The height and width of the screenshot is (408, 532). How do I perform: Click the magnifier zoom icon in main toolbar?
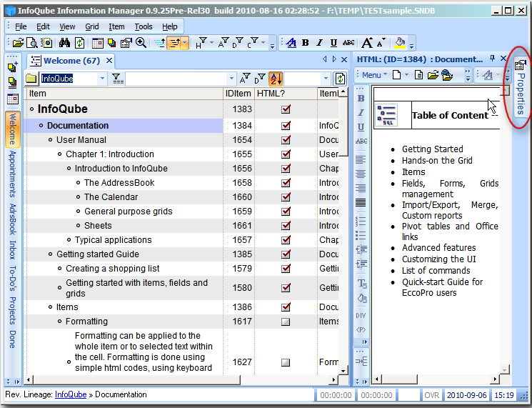pos(141,43)
